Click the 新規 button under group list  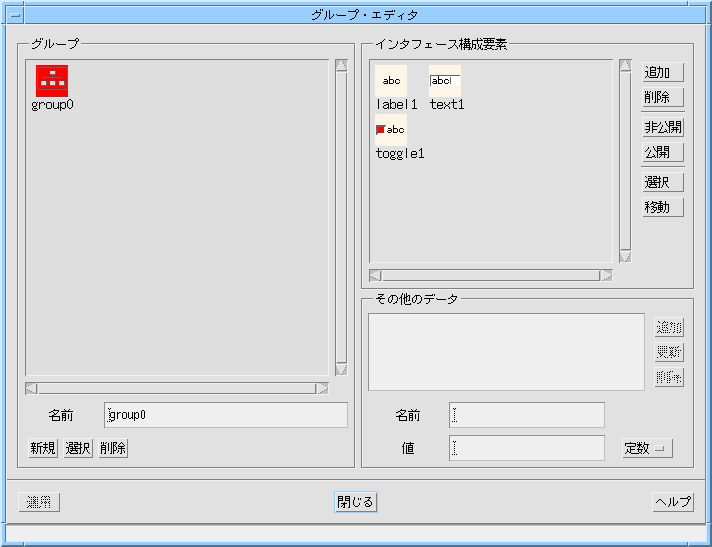tap(43, 448)
